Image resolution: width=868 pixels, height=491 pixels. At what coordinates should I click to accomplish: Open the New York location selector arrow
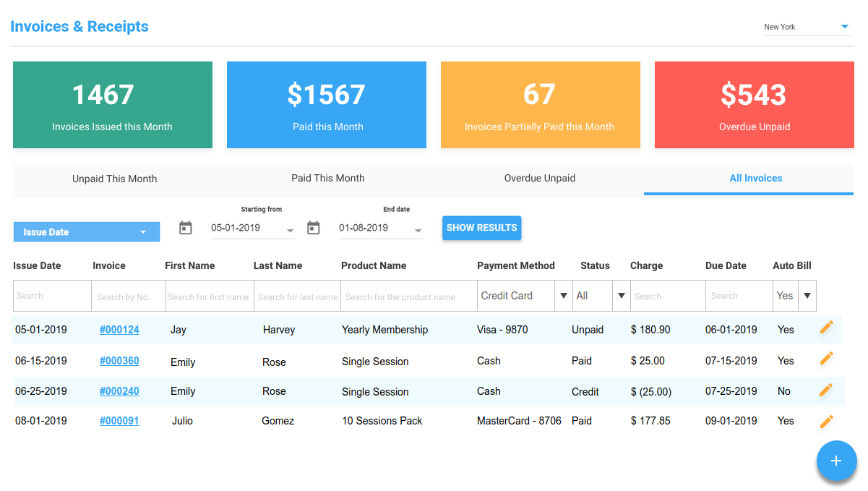click(x=844, y=27)
